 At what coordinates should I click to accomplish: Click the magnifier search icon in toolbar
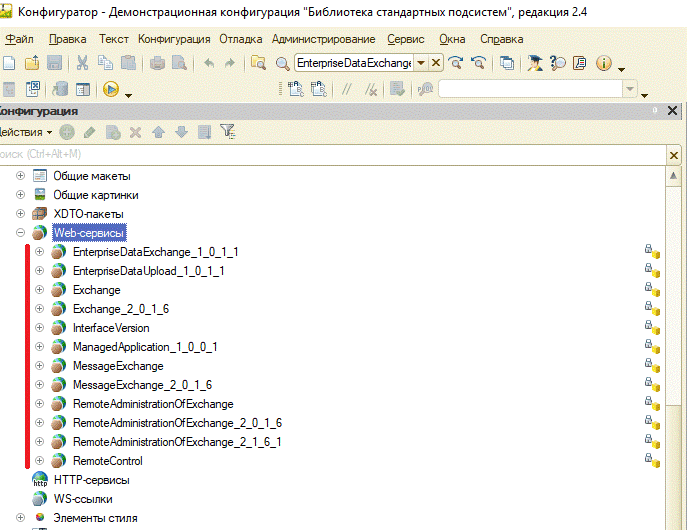pyautogui.click(x=282, y=63)
